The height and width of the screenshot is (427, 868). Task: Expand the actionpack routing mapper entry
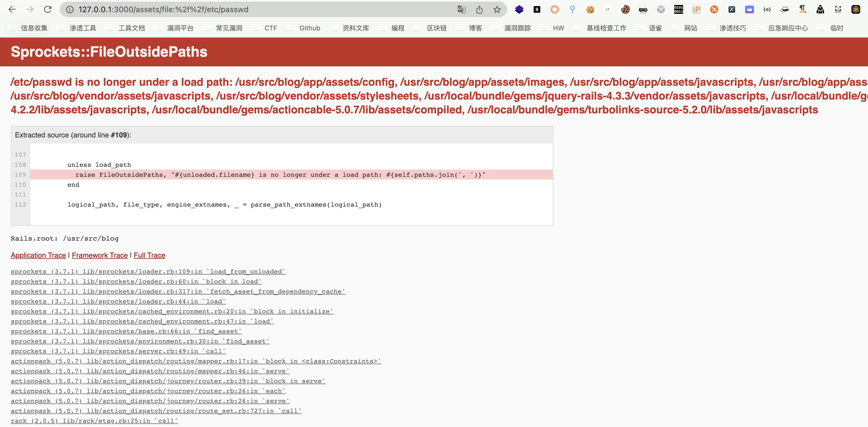point(195,361)
